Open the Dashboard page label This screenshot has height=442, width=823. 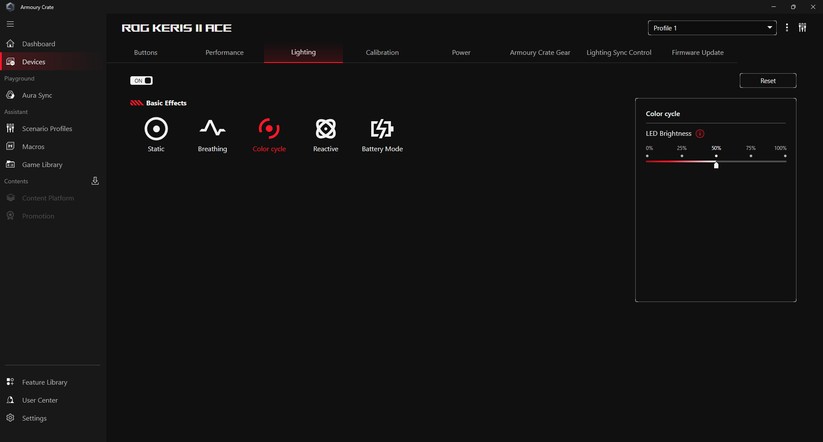coord(38,44)
